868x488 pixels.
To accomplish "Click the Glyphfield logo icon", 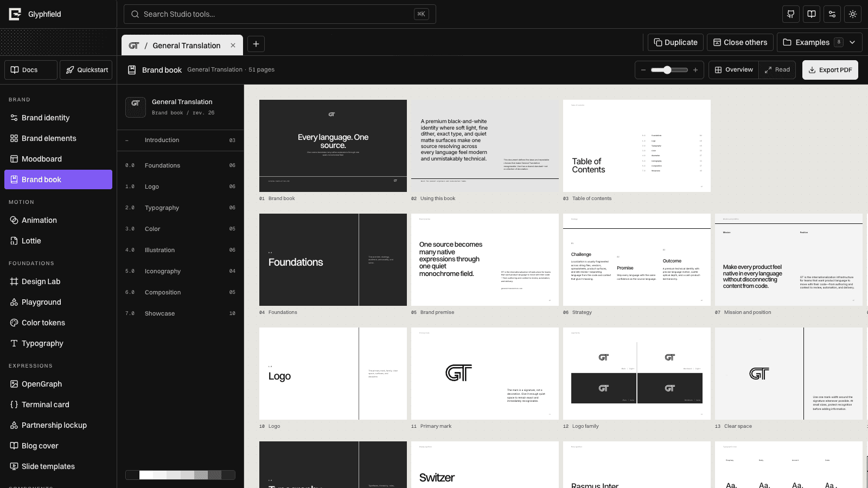I will point(15,14).
